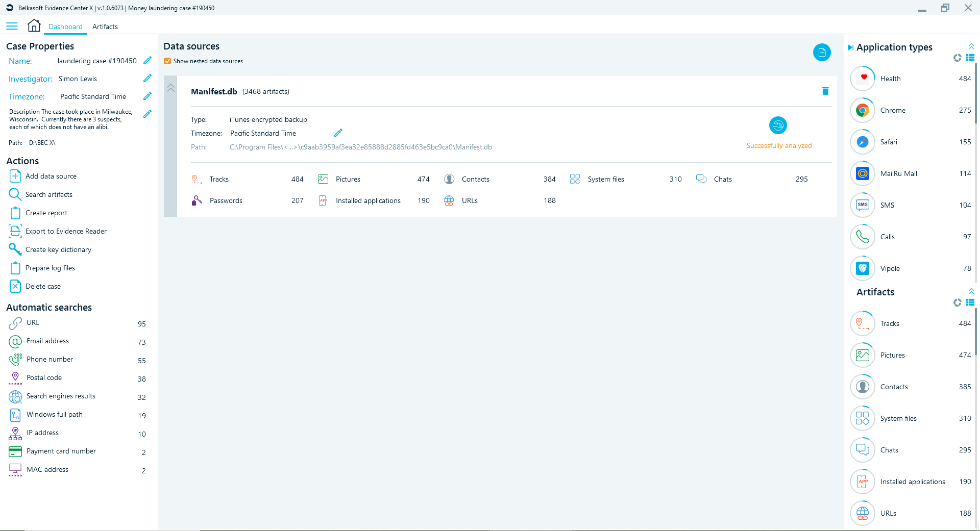This screenshot has height=531, width=980.
Task: Delete Manifest.db using trash icon
Action: (x=825, y=91)
